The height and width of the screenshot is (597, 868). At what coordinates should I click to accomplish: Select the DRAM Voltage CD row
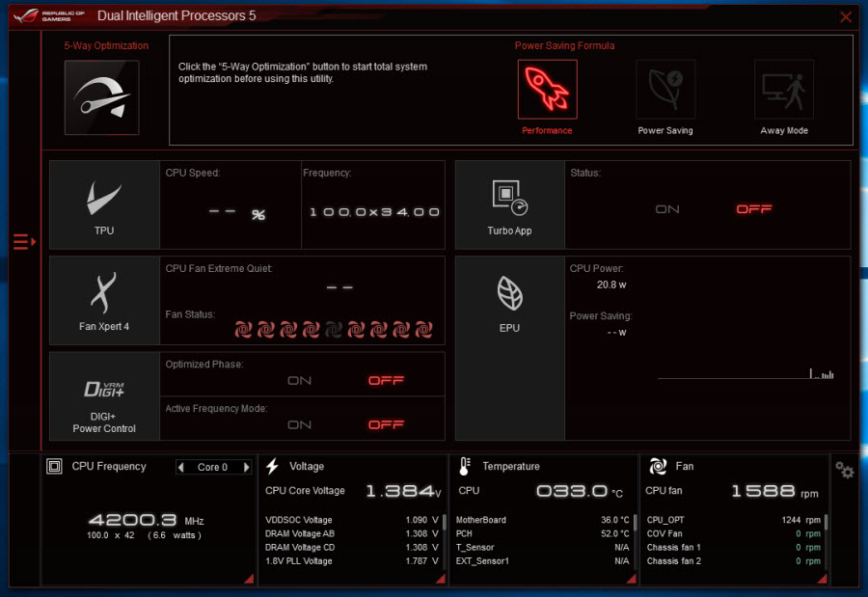[352, 547]
